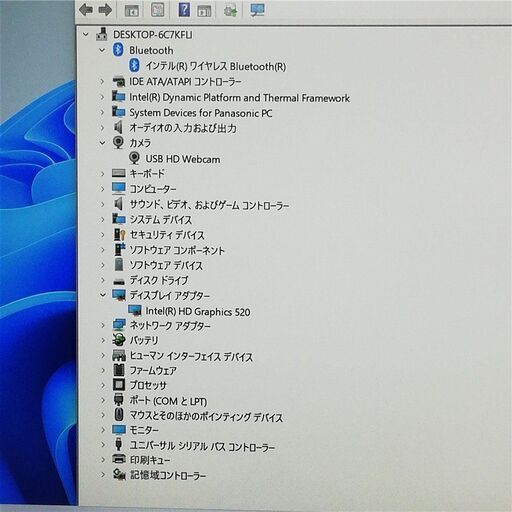512x512 pixels.
Task: Expand the プロセッサ category
Action: 103,385
